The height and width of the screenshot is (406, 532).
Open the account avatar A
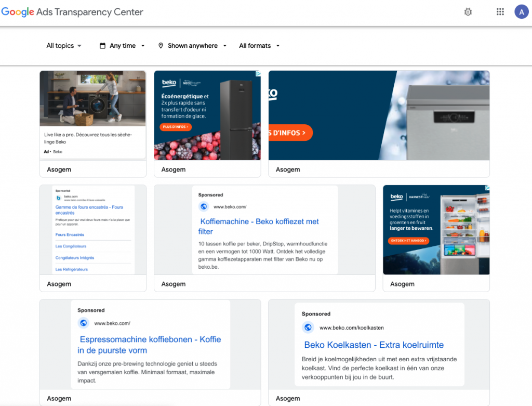(x=522, y=11)
